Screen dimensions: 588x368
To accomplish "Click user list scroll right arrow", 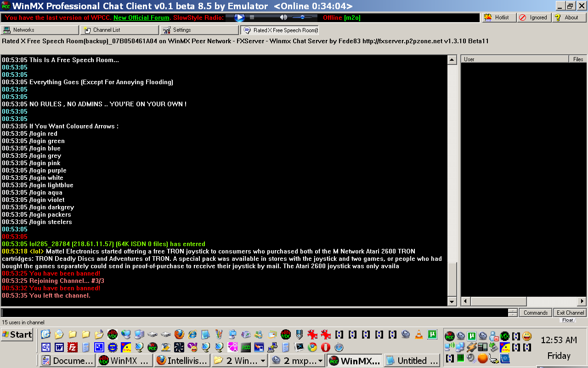I will pos(582,301).
